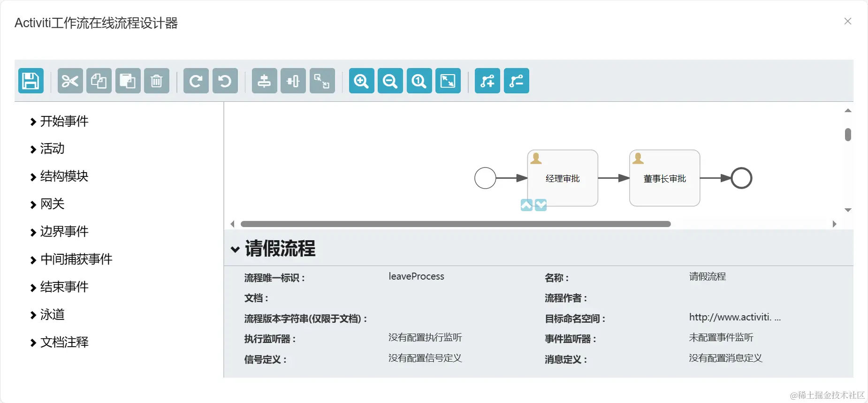Click 没有配置消息定义 value
This screenshot has height=403, width=868.
(725, 358)
